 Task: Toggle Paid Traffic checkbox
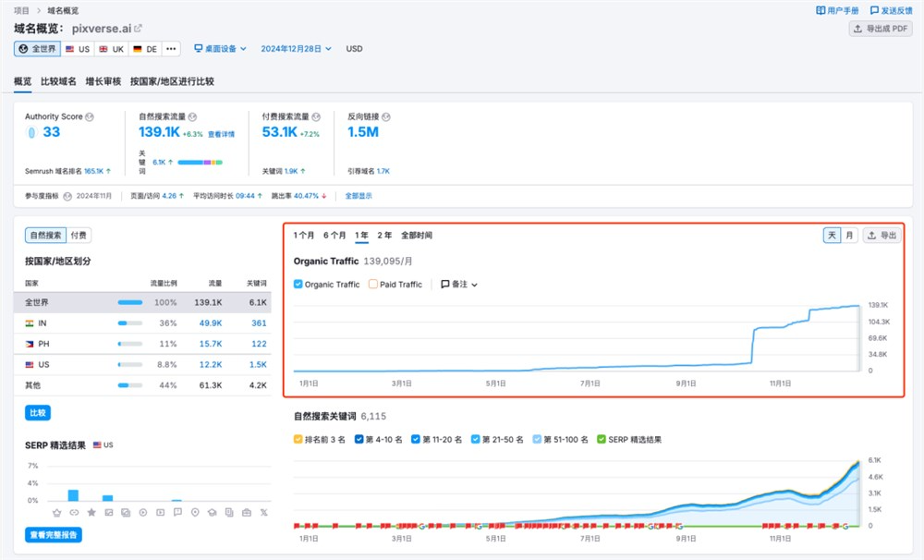pos(373,284)
